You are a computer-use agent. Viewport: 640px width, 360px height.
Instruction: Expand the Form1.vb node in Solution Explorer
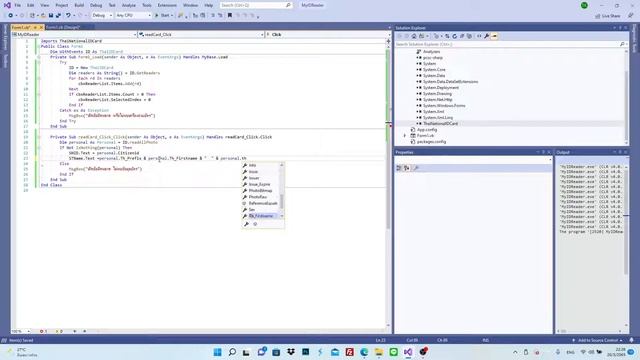coord(404,136)
